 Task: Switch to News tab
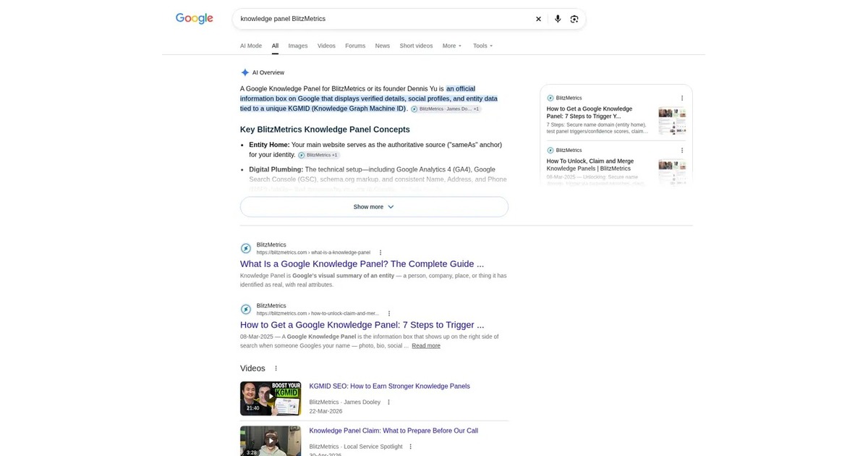(x=383, y=46)
